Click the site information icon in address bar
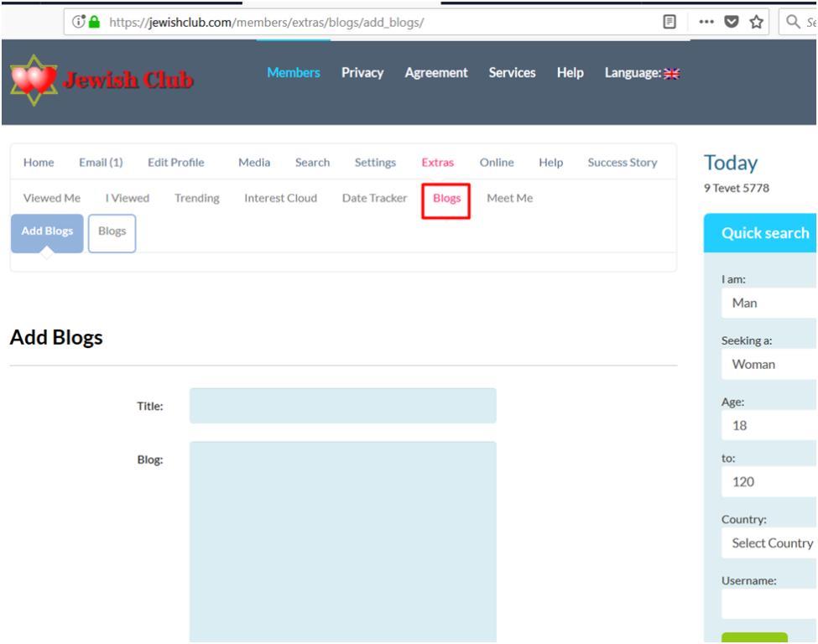Viewport: 818px width, 644px height. click(78, 22)
